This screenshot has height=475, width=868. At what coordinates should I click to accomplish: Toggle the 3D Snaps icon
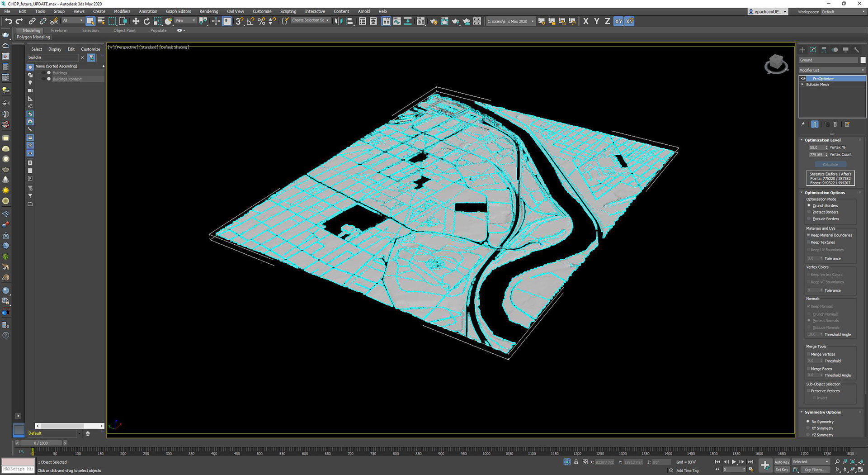pos(239,21)
